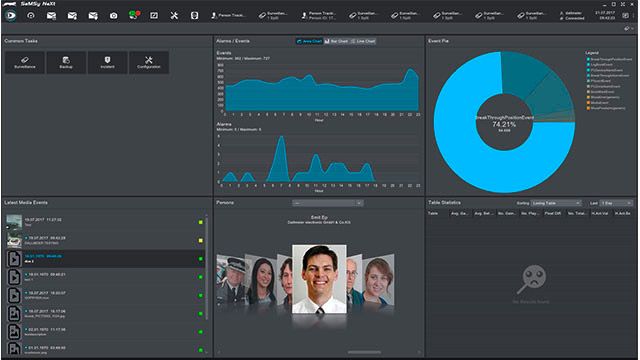This screenshot has width=640, height=360.
Task: Open the 11:27:02 media event thumbnail
Action: 14,222
